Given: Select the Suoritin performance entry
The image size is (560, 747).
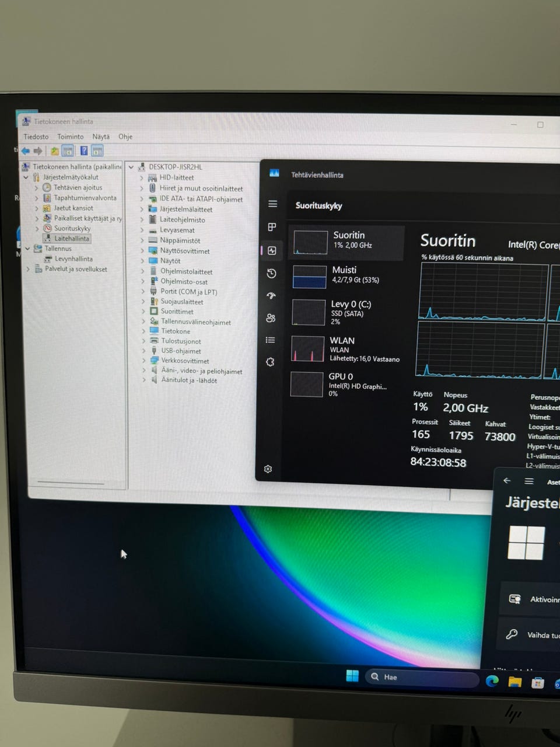Looking at the screenshot, I should pyautogui.click(x=346, y=242).
